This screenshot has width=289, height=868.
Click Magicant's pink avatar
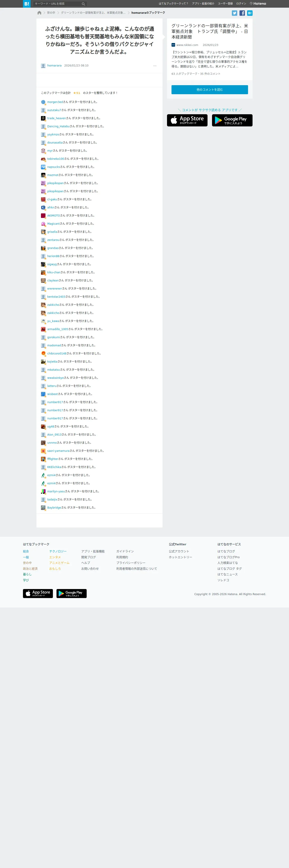click(x=43, y=224)
